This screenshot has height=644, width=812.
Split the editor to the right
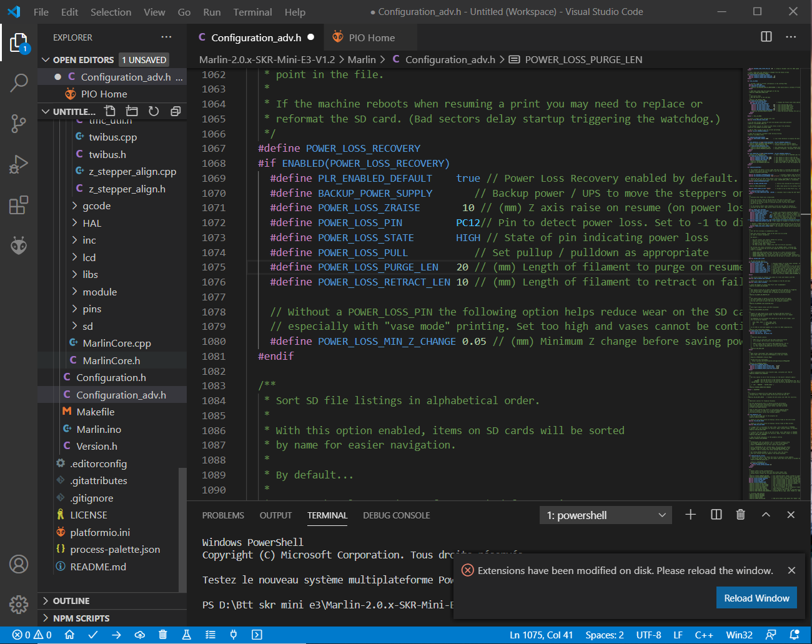pos(766,37)
